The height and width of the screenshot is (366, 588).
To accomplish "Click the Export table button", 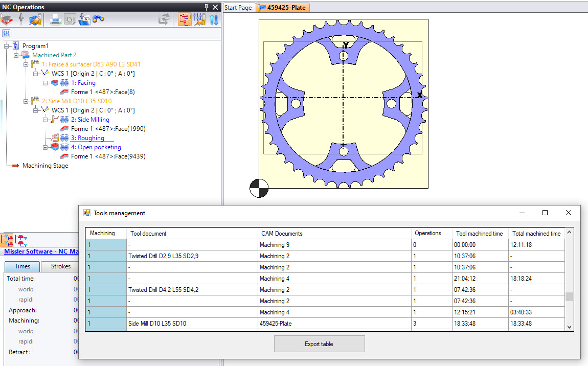I will [319, 344].
